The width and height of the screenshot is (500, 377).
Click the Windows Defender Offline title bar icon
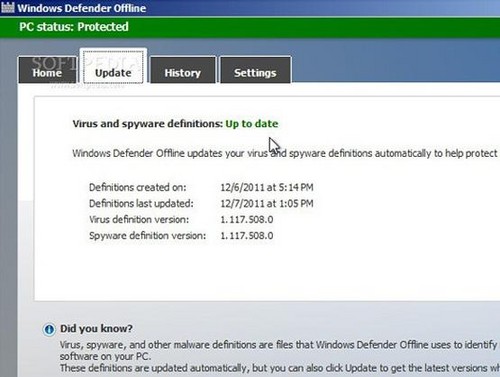pyautogui.click(x=8, y=7)
